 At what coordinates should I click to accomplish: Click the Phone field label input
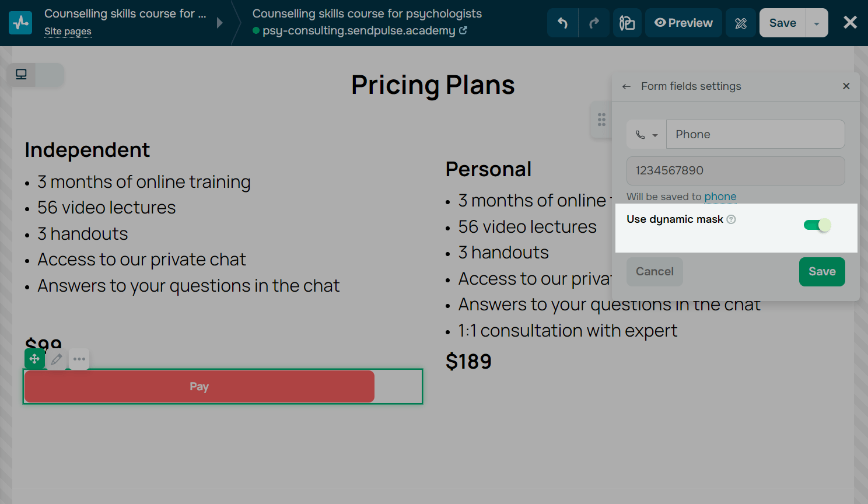(x=755, y=135)
